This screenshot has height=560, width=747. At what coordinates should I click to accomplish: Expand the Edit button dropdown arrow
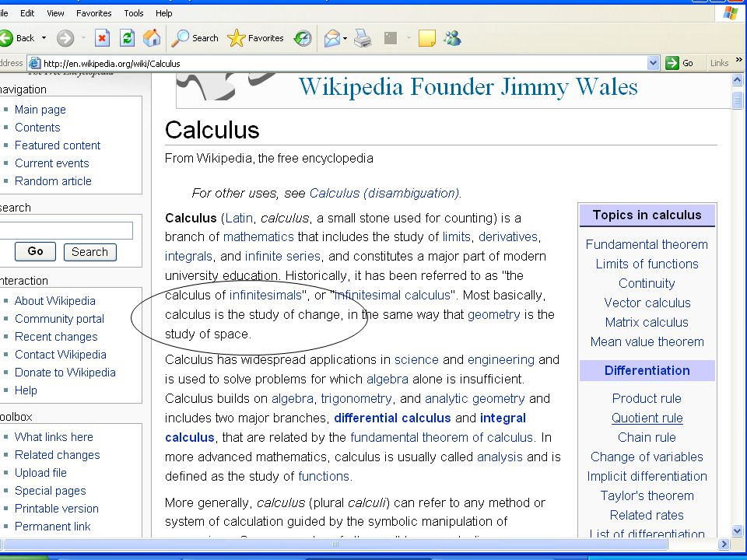[x=409, y=38]
